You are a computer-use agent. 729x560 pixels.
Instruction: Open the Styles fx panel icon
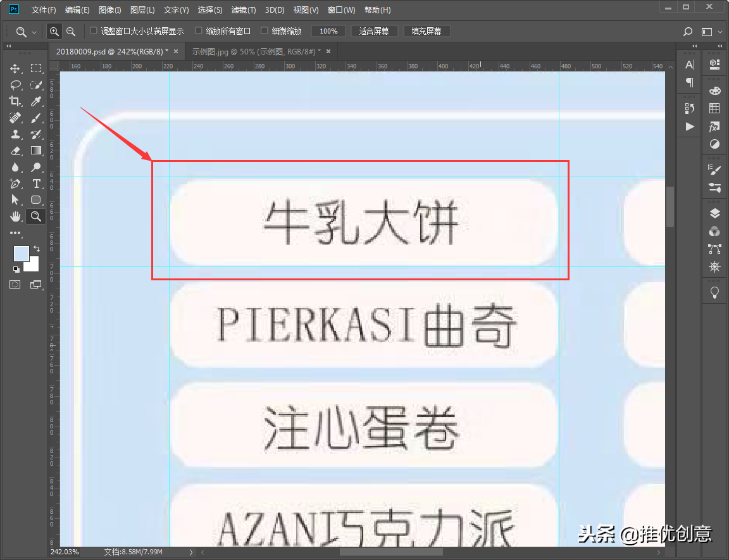point(714,127)
